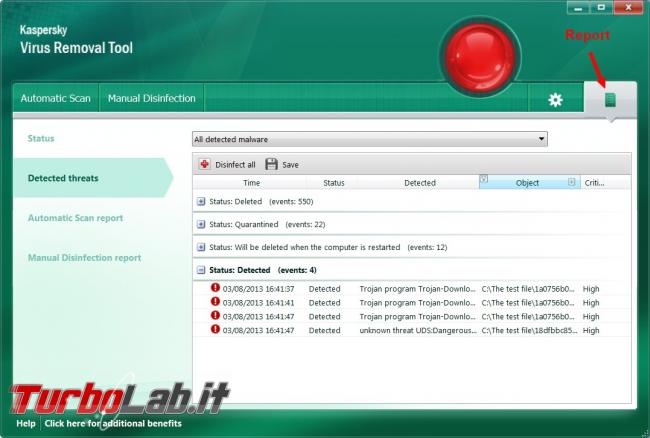The height and width of the screenshot is (438, 650).
Task: Sort by the Time column header
Action: [x=251, y=183]
